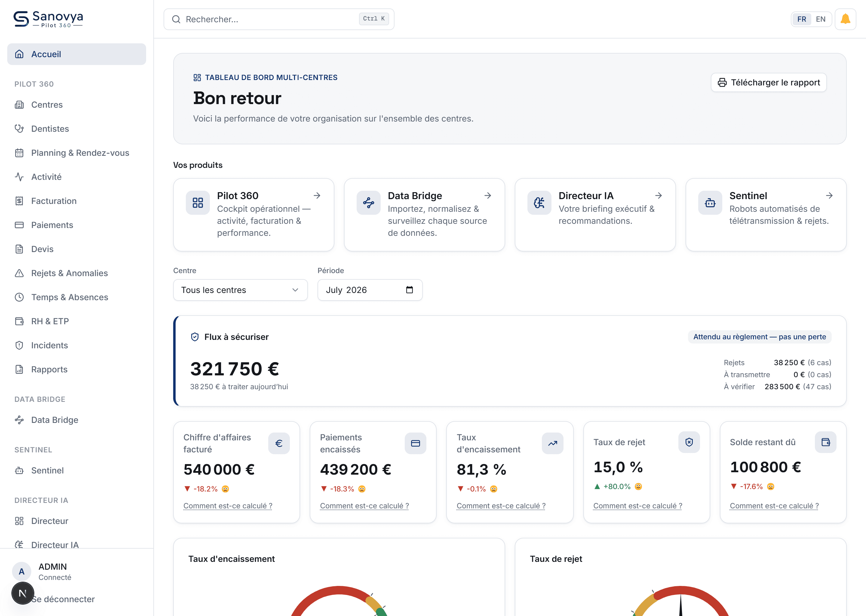The image size is (866, 616).
Task: Click the shield icon on Taux de rejet
Action: coord(689,442)
